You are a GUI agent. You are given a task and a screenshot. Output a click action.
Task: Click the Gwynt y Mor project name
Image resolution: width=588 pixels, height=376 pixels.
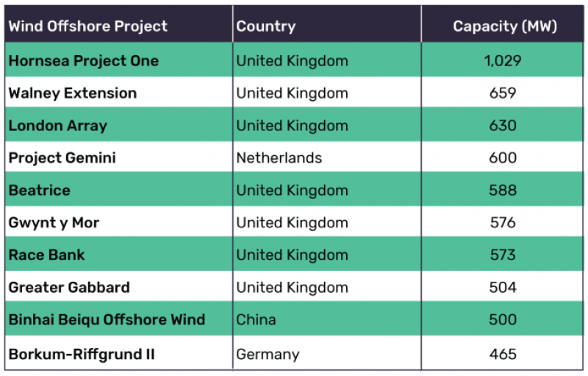[54, 223]
